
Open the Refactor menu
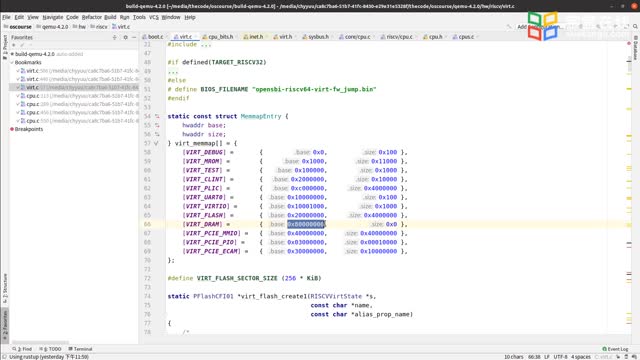[x=91, y=17]
